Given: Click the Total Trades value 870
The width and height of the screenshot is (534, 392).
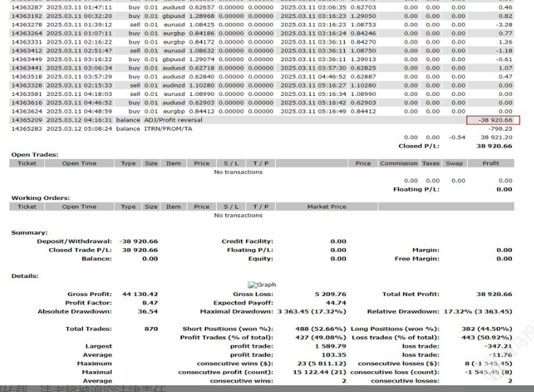Looking at the screenshot, I should pos(151,329).
